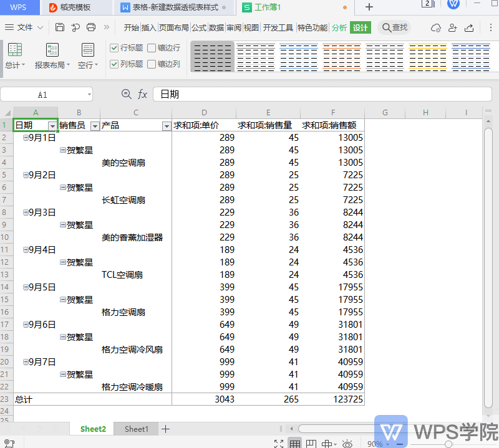Image resolution: width=499 pixels, height=448 pixels.
Task: Click the vertical scrollbar up arrow
Action: (x=488, y=121)
